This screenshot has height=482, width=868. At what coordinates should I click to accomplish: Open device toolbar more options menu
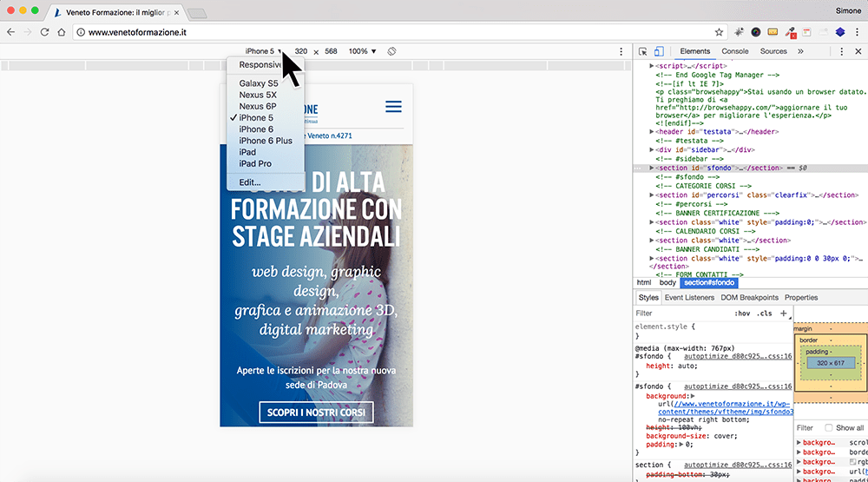[621, 51]
